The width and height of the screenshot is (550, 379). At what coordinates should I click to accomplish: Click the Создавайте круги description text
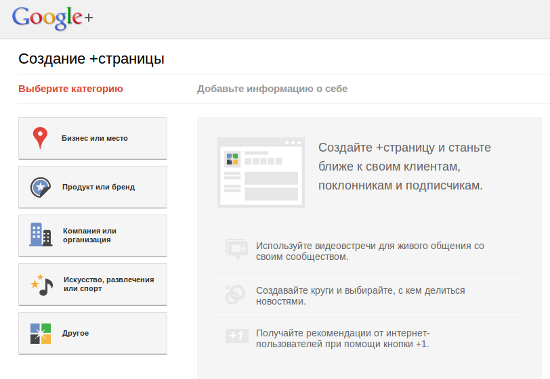[x=361, y=296]
